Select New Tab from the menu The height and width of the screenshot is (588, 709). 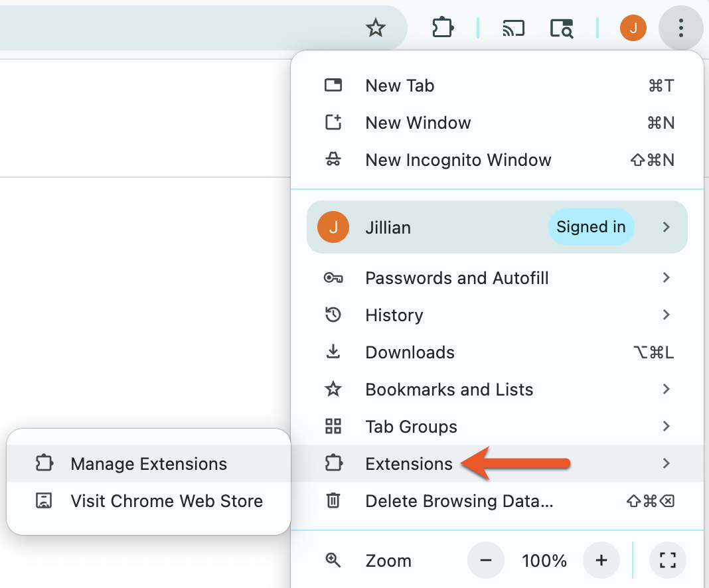[399, 85]
